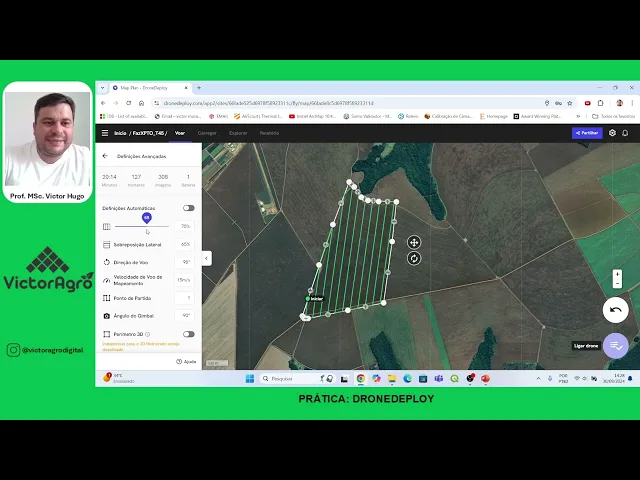This screenshot has height=480, width=640.
Task: Reload the page in Chrome
Action: click(129, 103)
